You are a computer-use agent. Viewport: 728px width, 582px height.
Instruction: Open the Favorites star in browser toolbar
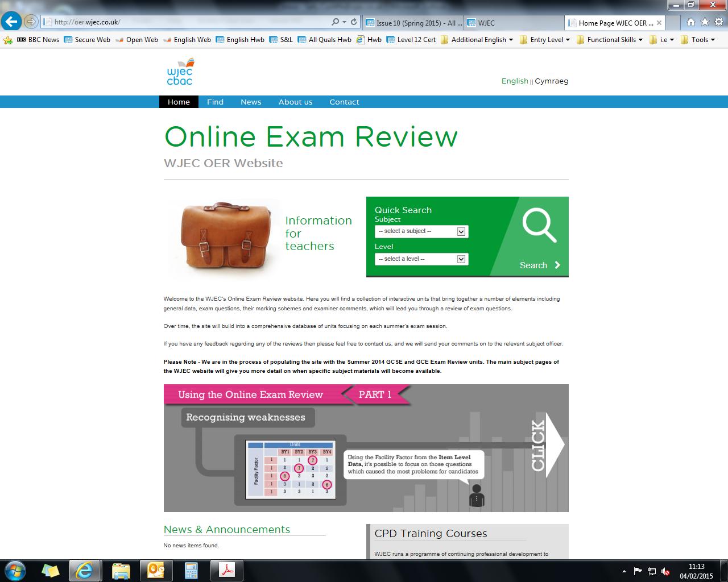705,22
